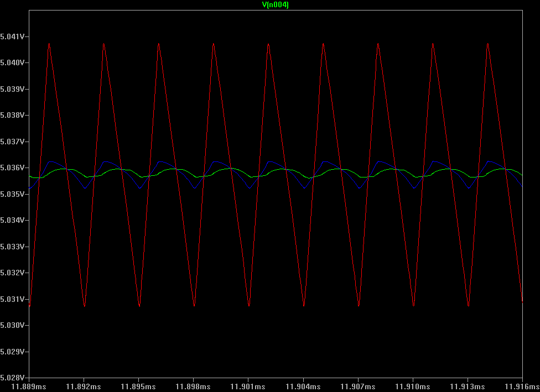
Task: Click the 11.892ms time axis label
Action: pos(83,386)
